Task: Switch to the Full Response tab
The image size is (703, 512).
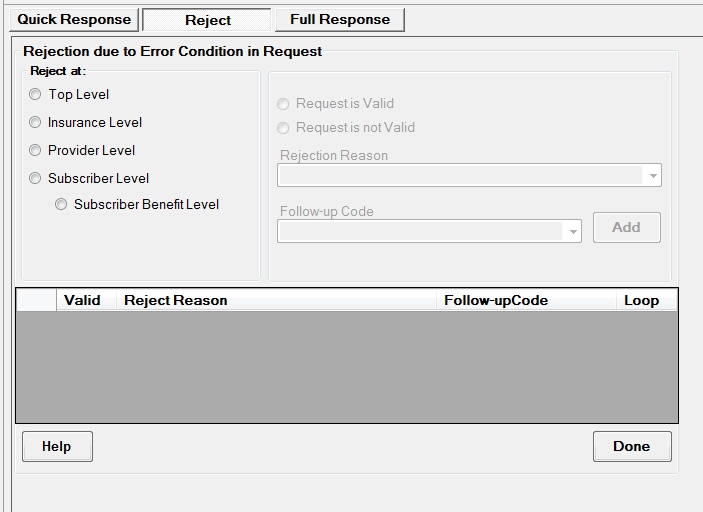Action: point(340,20)
